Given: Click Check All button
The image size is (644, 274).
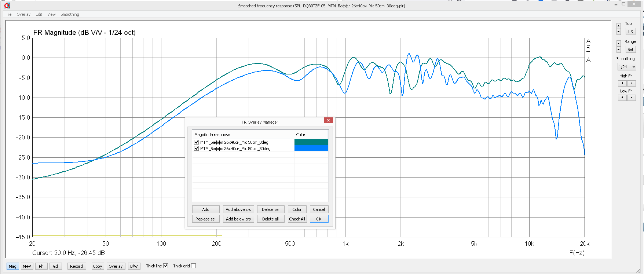Looking at the screenshot, I should [x=297, y=219].
